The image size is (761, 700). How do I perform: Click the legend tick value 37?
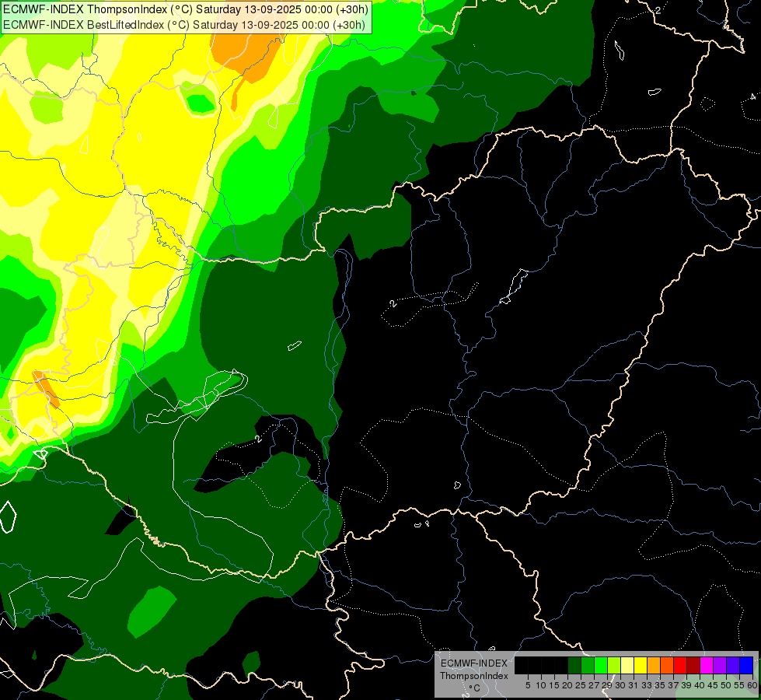673,685
